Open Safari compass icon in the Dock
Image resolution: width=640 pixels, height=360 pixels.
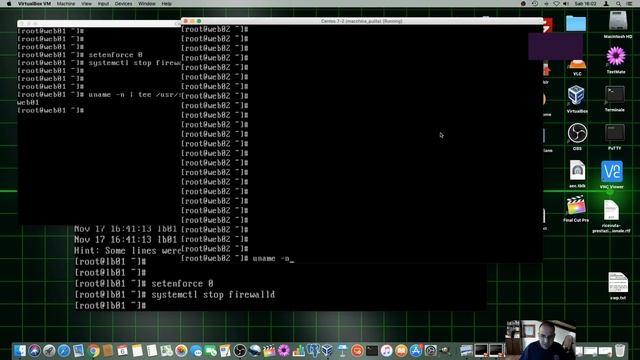(64, 351)
